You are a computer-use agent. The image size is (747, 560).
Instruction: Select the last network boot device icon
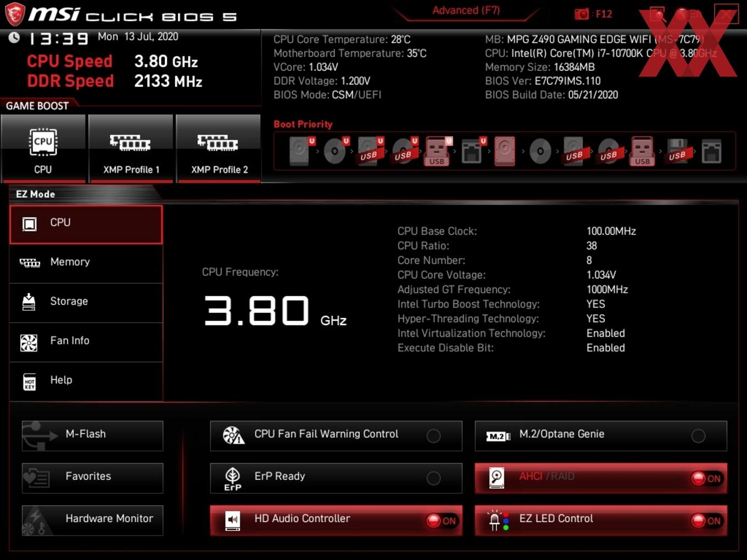[x=711, y=151]
